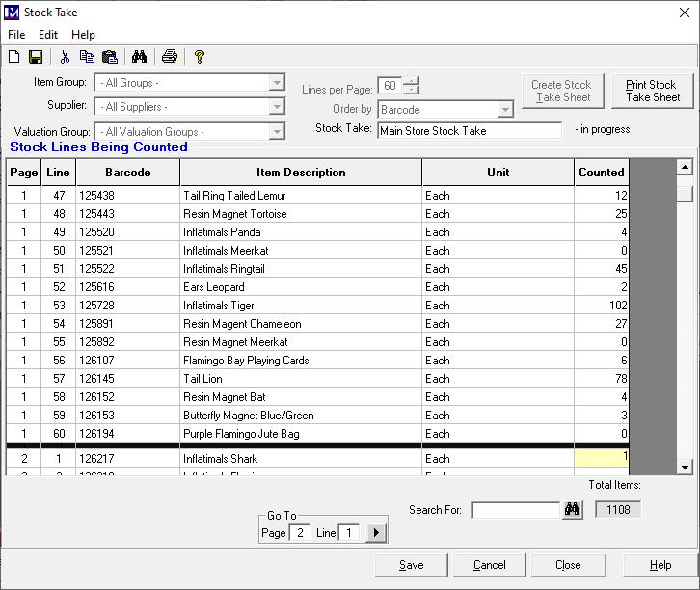The width and height of the screenshot is (700, 590).
Task: Click the Save button at bottom
Action: click(x=411, y=565)
